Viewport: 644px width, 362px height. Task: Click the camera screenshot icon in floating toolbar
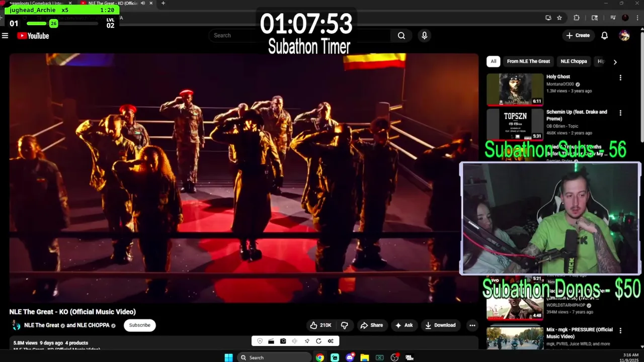(x=283, y=341)
